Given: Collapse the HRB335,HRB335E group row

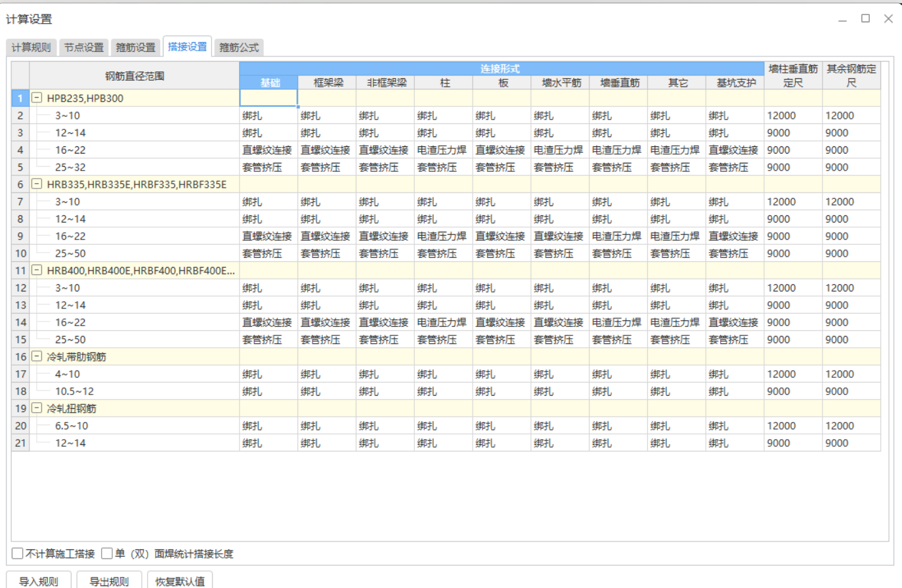Looking at the screenshot, I should [37, 184].
